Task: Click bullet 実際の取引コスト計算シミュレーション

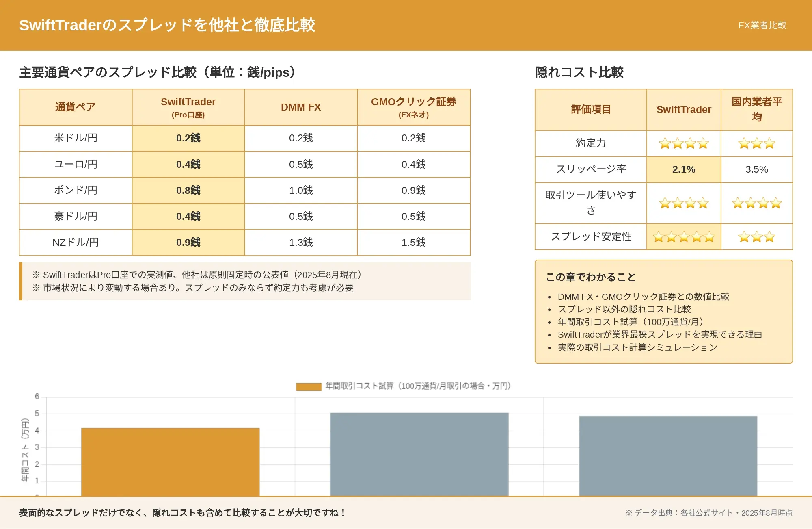Action: (x=637, y=347)
